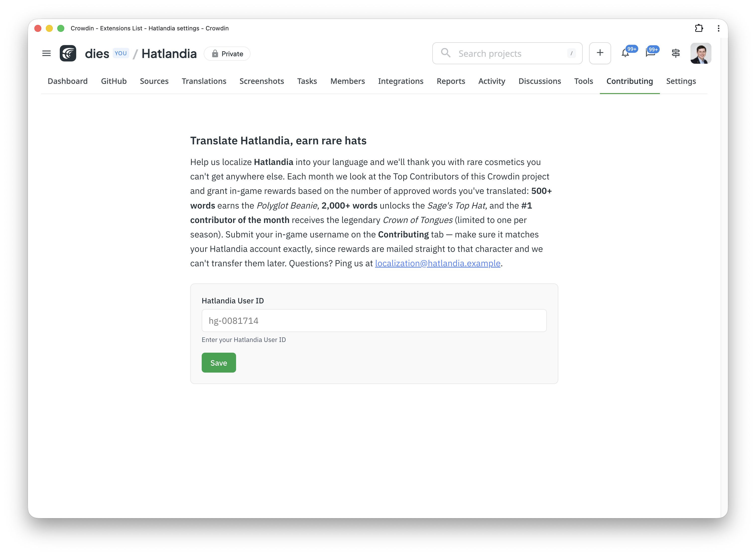Screen dimensions: 756x555
Task: Open the Members tab
Action: click(348, 81)
